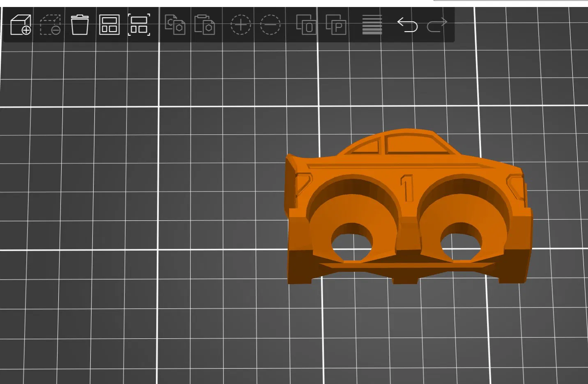The width and height of the screenshot is (588, 384).
Task: Arrange all objects on the bed
Action: [109, 25]
